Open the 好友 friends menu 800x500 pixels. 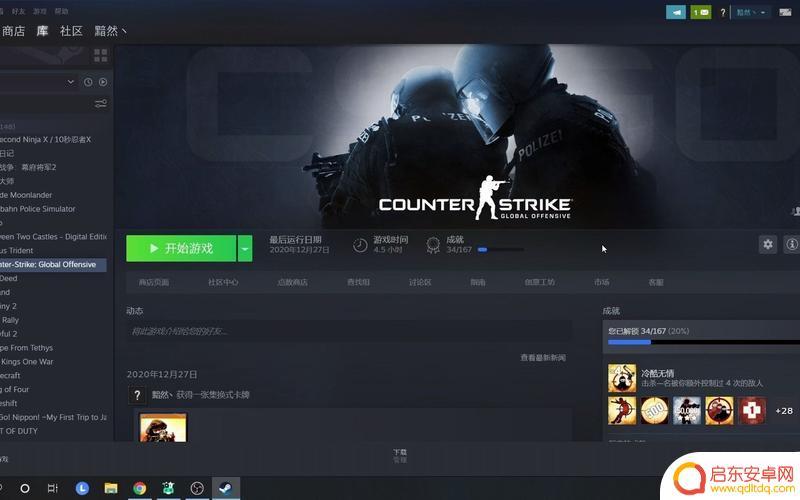(x=18, y=11)
